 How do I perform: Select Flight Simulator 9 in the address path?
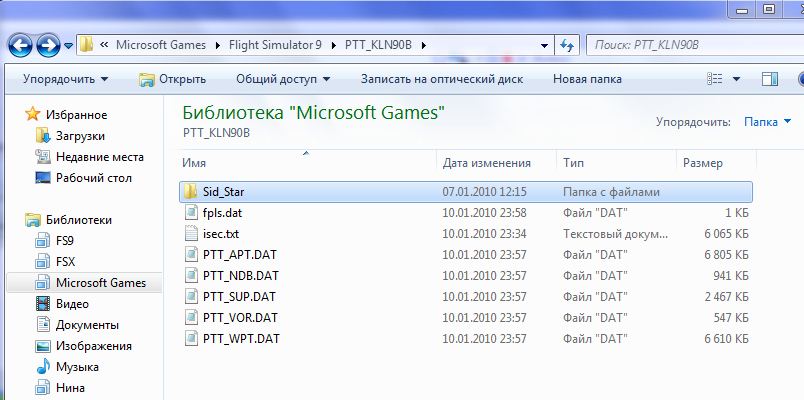pos(275,45)
